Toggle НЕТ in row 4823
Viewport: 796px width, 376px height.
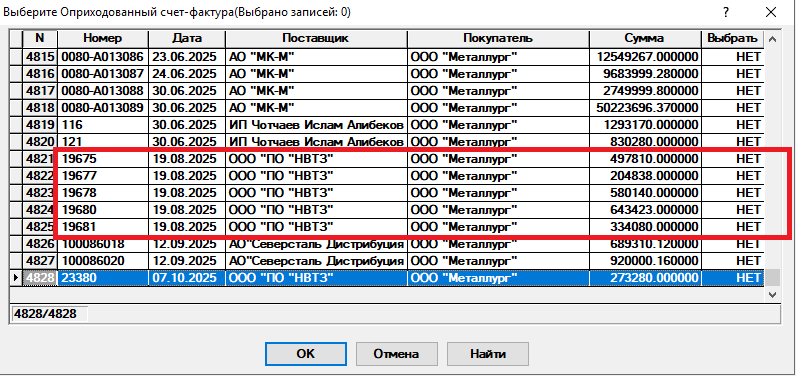733,193
